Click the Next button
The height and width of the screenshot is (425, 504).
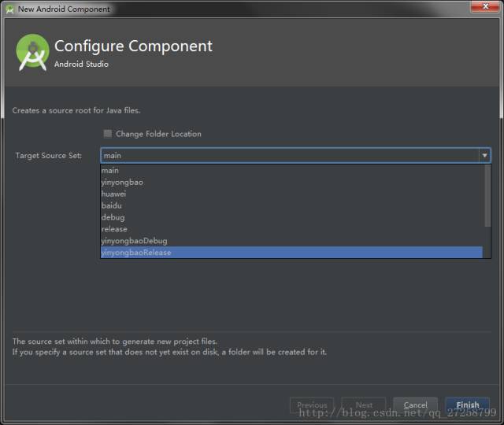pyautogui.click(x=364, y=405)
